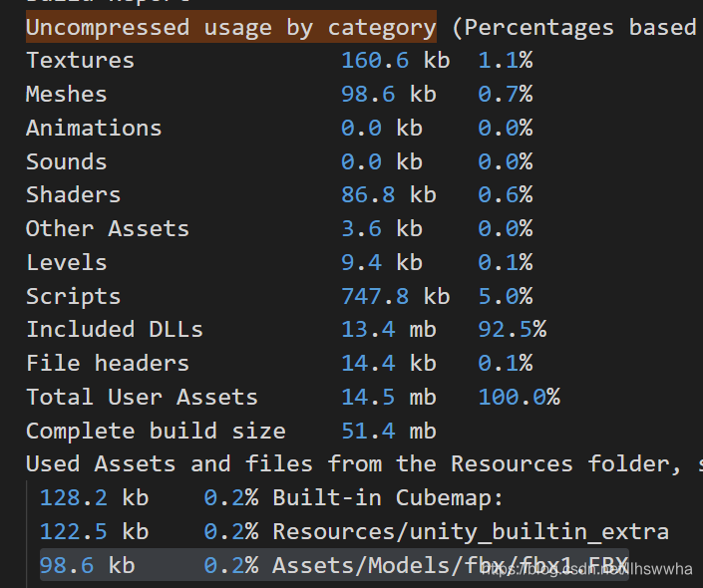Click the Scripts percentage 5.0%
Image resolution: width=703 pixels, height=588 pixels.
(506, 296)
